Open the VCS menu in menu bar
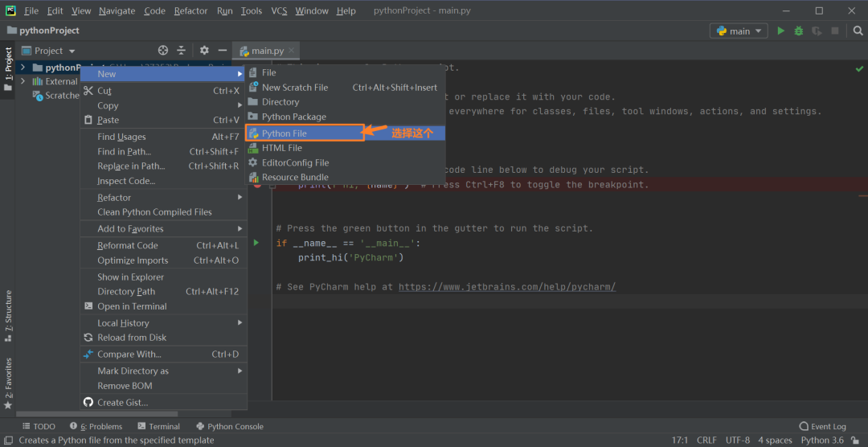Image resolution: width=868 pixels, height=447 pixels. [x=279, y=10]
